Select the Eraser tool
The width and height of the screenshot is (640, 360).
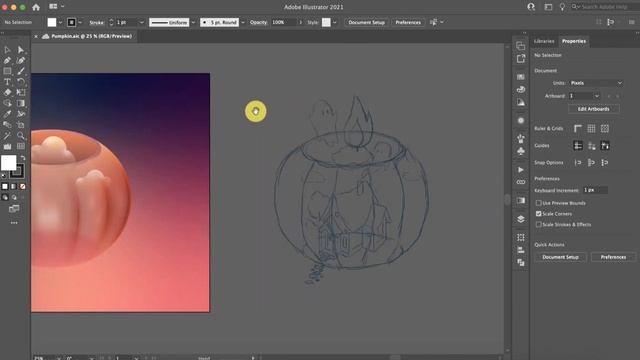7,92
